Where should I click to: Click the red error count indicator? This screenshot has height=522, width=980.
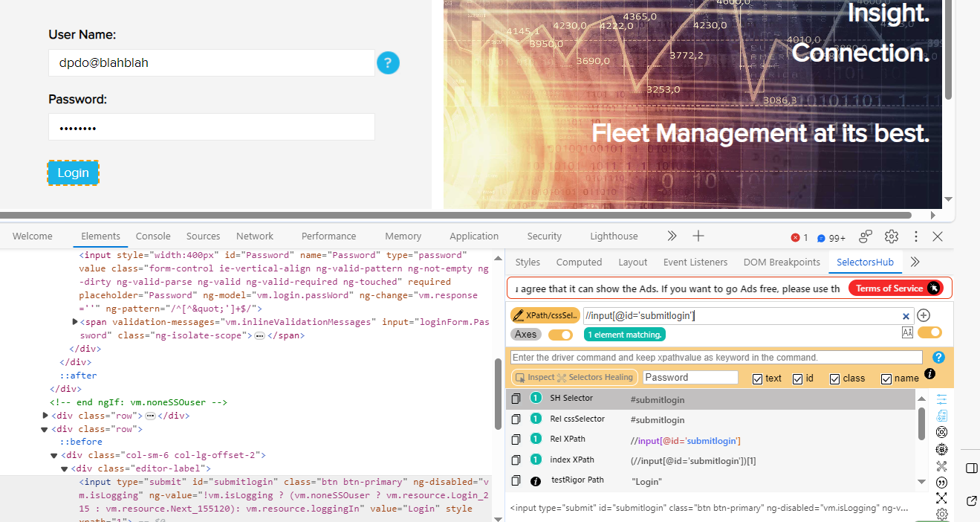point(799,238)
